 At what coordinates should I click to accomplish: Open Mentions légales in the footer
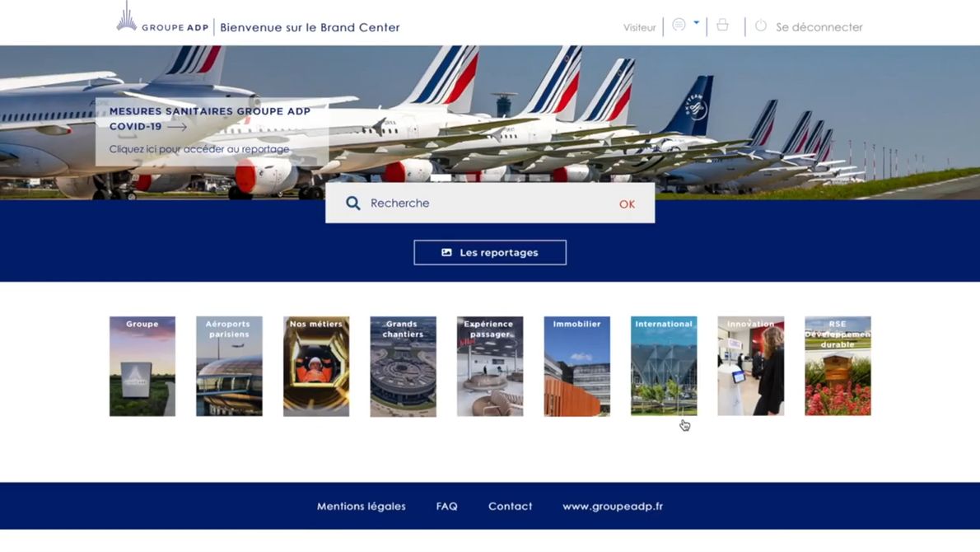(x=362, y=507)
